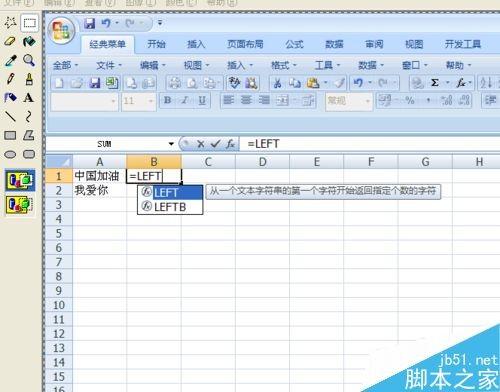This screenshot has width=500, height=392.
Task: Select the Pick Color eyedropper tool
Action: pyautogui.click(x=11, y=61)
